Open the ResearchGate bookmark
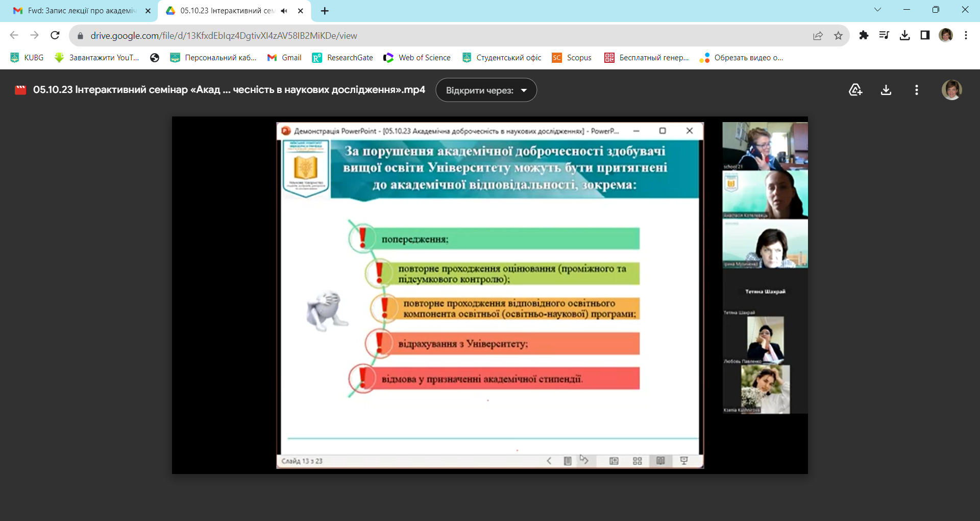The image size is (980, 521). pyautogui.click(x=343, y=58)
